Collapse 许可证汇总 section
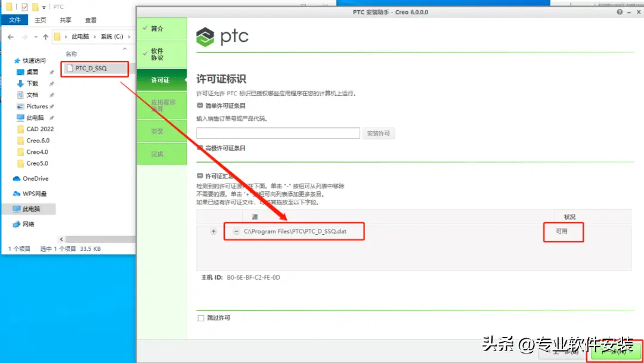The height and width of the screenshot is (363, 644). click(x=200, y=176)
